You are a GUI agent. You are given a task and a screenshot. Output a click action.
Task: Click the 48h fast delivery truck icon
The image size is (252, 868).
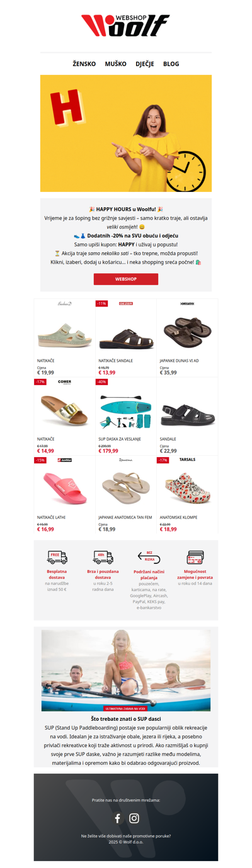(103, 558)
